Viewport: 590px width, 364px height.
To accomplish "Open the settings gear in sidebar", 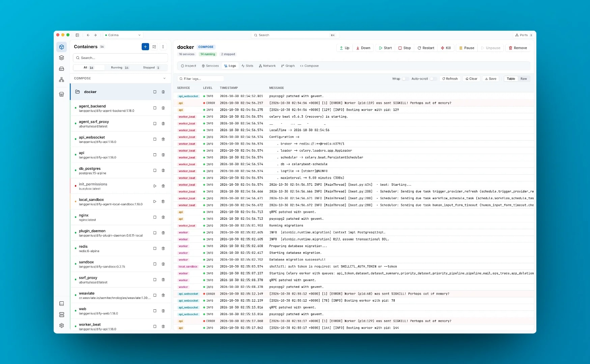I will point(61,326).
